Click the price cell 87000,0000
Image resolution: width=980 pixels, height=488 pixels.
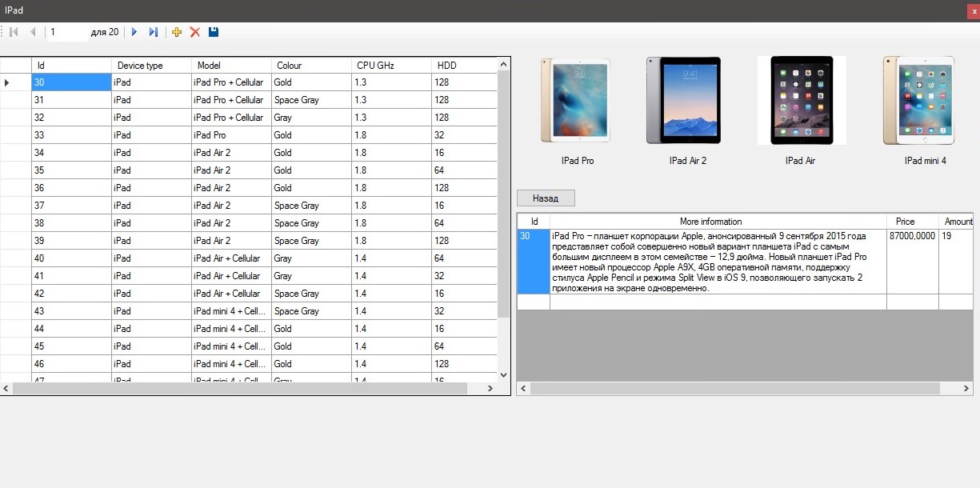pyautogui.click(x=913, y=262)
